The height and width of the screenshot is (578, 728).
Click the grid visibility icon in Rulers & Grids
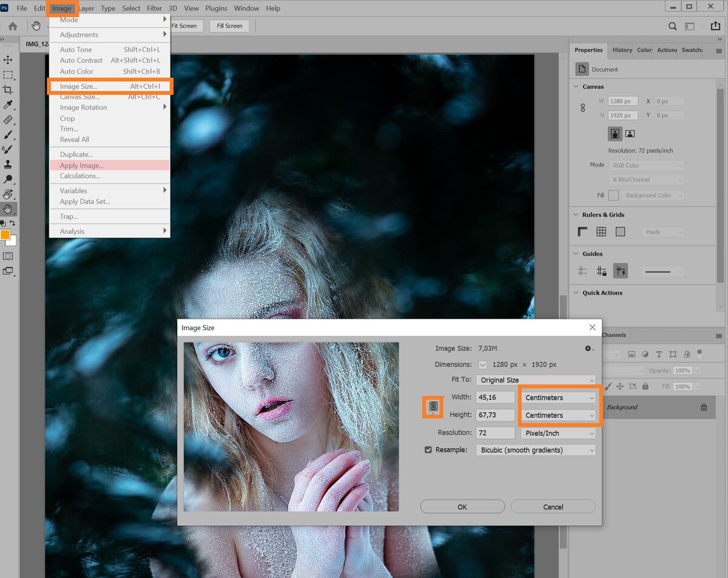[x=601, y=231]
